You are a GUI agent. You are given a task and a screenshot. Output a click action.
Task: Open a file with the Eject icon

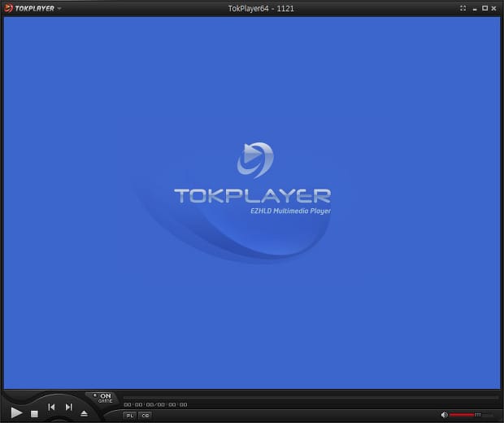(x=85, y=414)
